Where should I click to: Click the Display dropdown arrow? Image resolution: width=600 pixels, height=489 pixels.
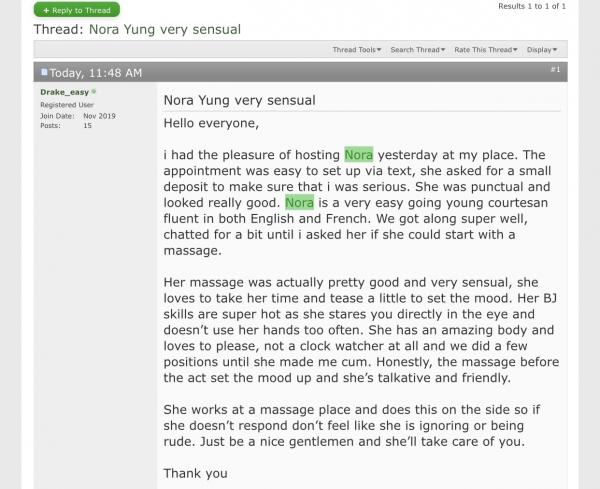(x=555, y=50)
